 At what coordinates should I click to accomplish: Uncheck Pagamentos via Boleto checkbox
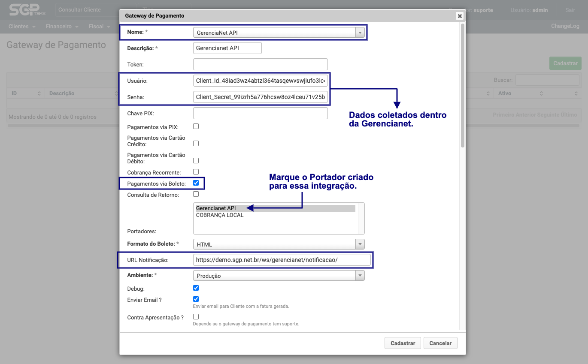point(196,183)
